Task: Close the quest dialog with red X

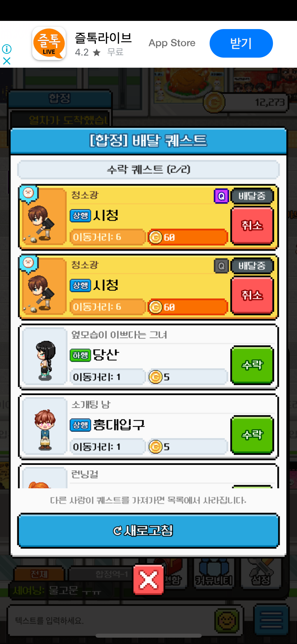Action: coord(148,580)
